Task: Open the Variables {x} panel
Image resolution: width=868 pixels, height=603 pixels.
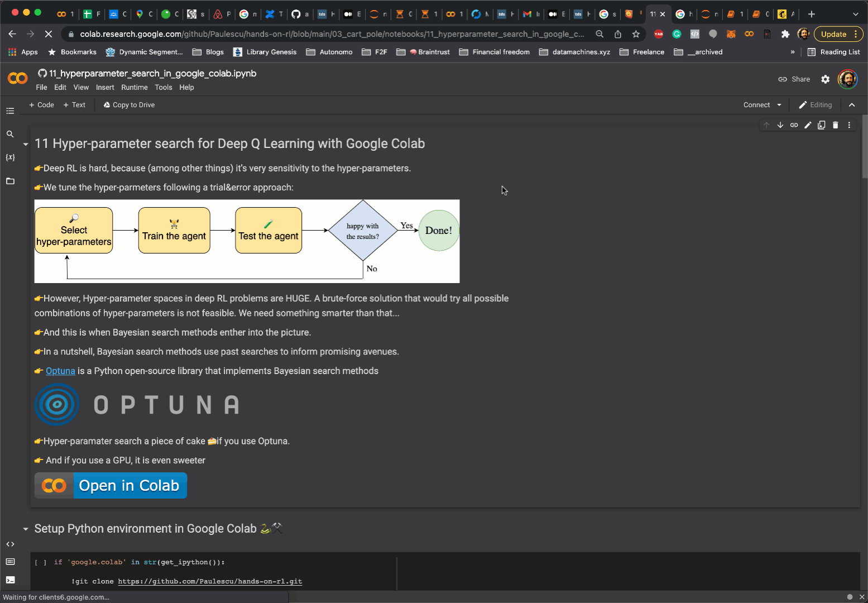Action: tap(10, 157)
